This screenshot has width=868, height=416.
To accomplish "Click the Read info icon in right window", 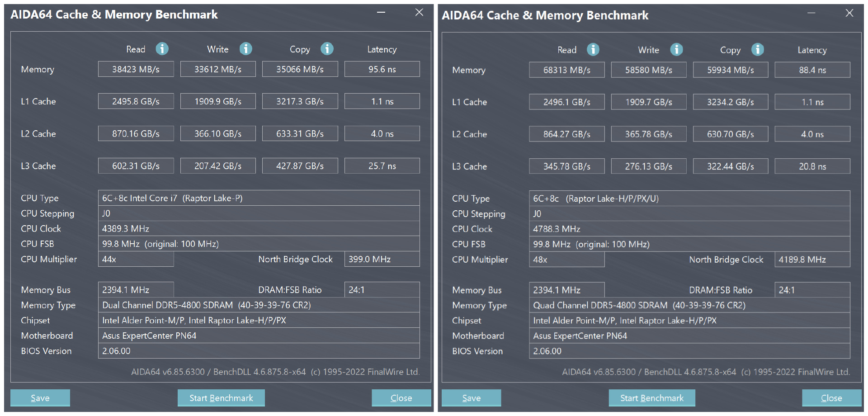I will tap(593, 50).
